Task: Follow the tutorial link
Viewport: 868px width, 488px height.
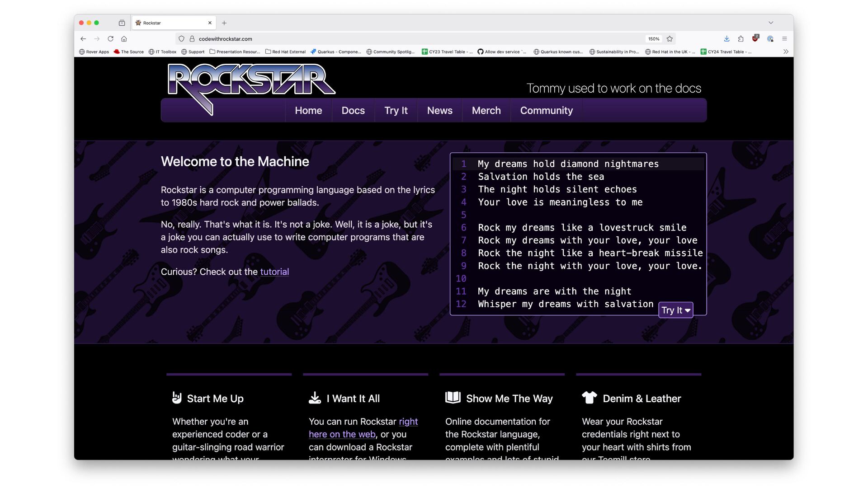Action: click(274, 272)
